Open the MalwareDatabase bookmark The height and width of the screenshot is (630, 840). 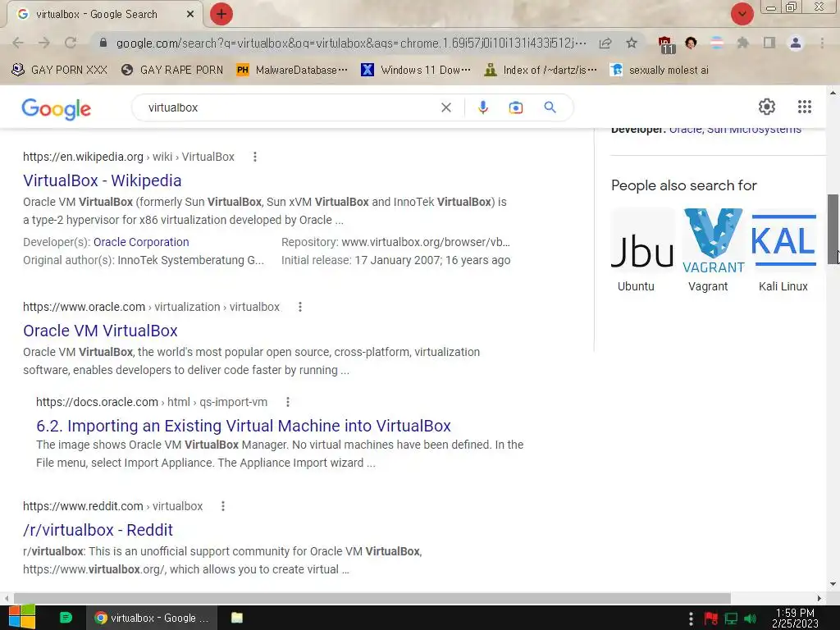tap(293, 70)
